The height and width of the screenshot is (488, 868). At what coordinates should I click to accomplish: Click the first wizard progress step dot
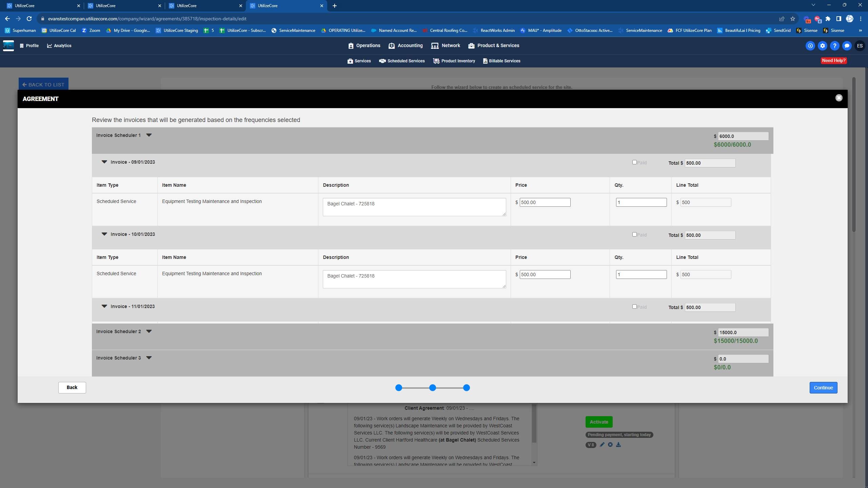coord(399,388)
